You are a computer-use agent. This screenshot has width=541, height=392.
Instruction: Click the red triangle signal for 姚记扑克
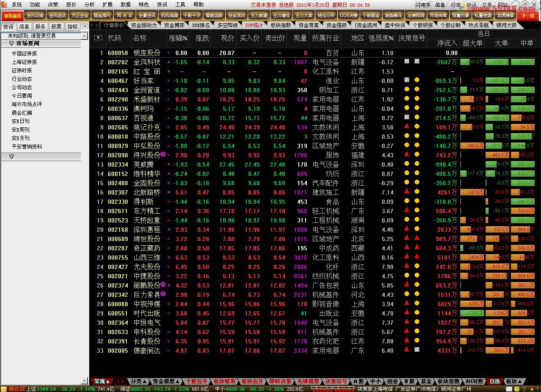[407, 126]
